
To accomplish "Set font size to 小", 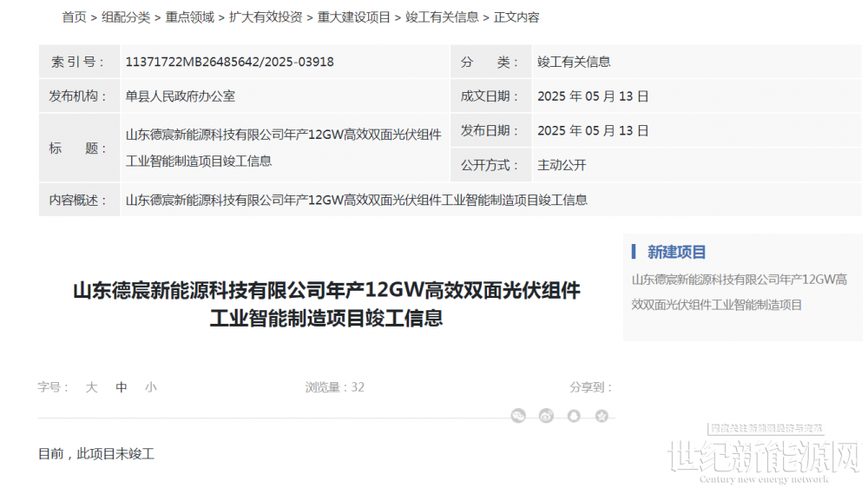I will pos(150,387).
